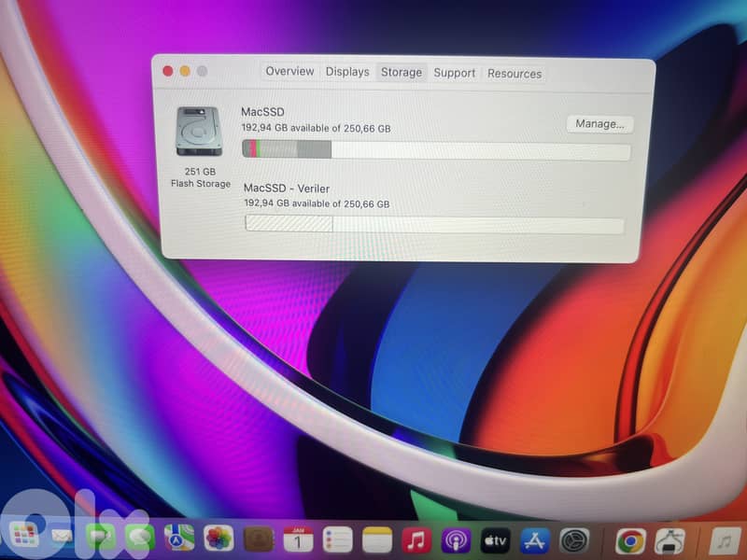Launch Reminders from the Dock
This screenshot has width=747, height=560.
point(337,540)
